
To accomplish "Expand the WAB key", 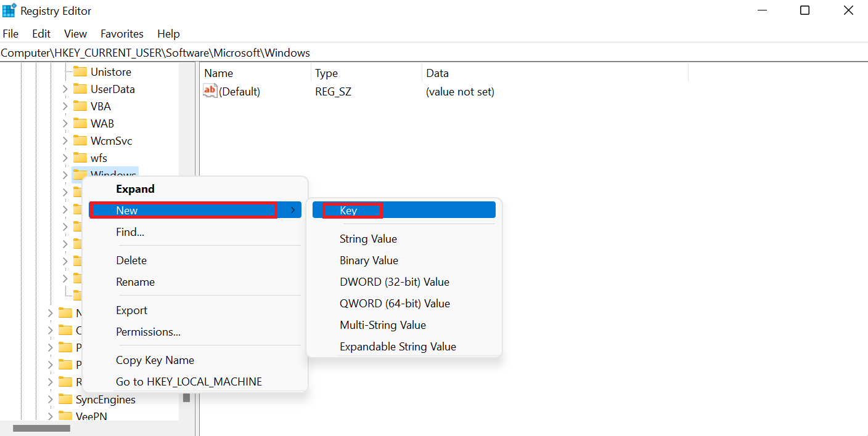I will coord(65,123).
